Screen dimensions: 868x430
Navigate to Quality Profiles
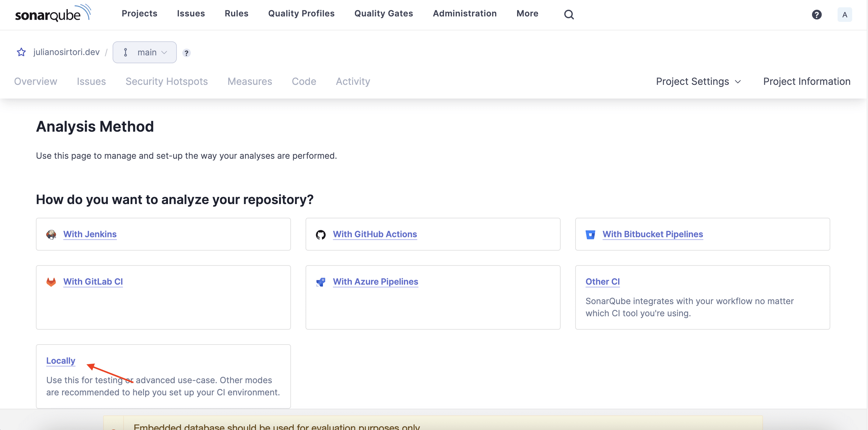tap(301, 13)
